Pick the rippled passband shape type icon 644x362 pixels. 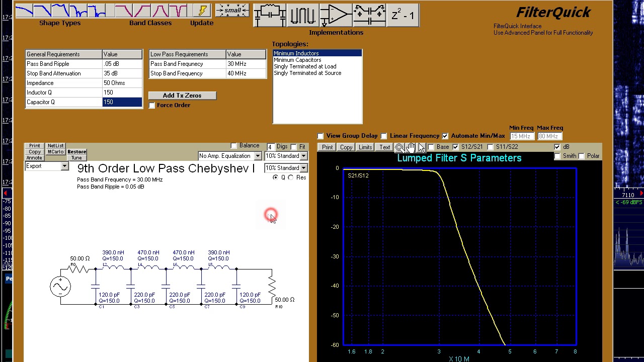click(60, 10)
